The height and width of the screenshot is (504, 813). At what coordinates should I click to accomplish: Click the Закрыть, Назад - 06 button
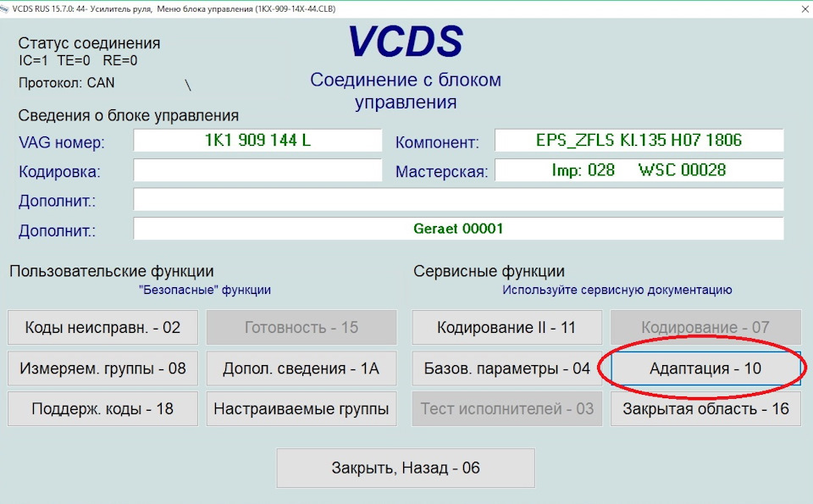click(406, 468)
